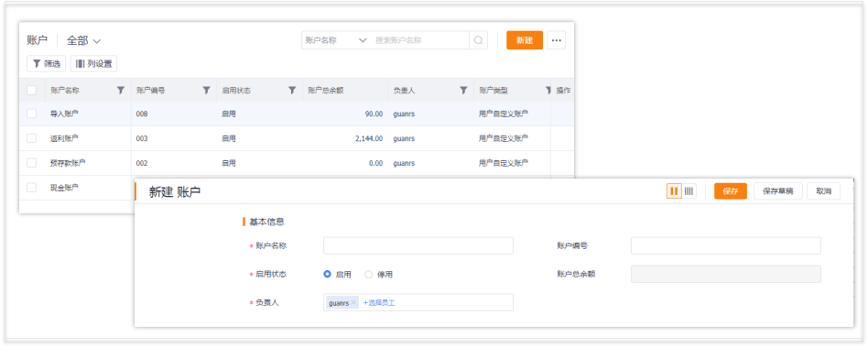Image resolution: width=868 pixels, height=347 pixels.
Task: Toggle the select-all header checkbox
Action: tap(31, 91)
